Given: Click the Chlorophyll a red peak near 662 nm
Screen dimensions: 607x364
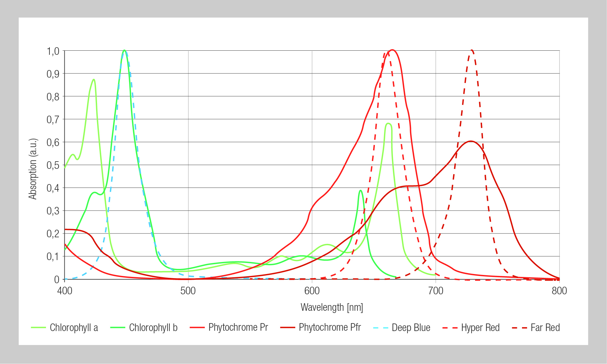Looking at the screenshot, I should [x=388, y=124].
